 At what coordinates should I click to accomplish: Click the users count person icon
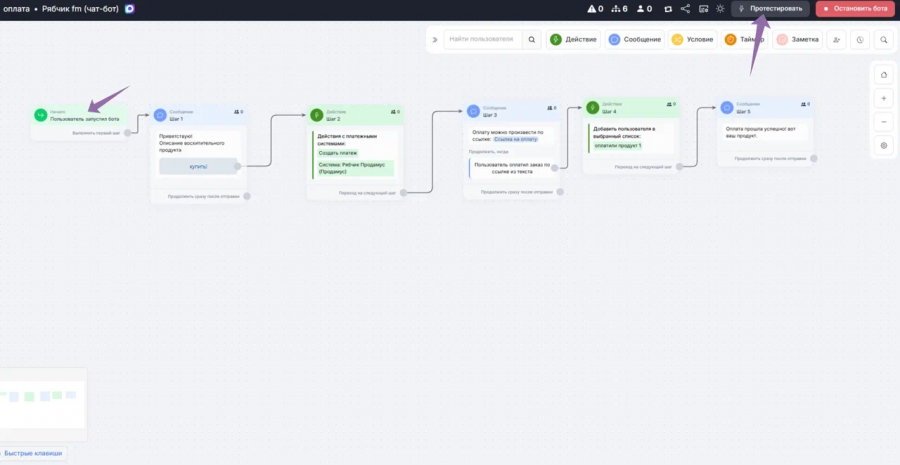coord(641,9)
